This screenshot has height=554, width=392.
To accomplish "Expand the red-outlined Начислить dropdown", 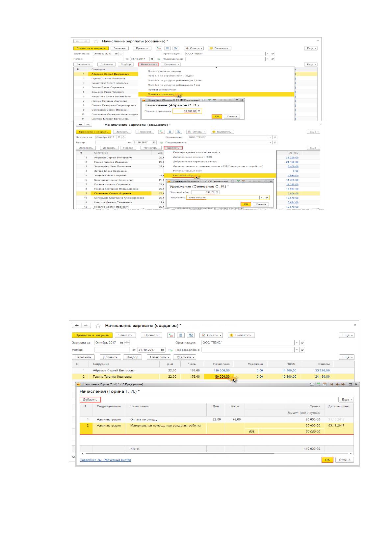I will click(148, 64).
